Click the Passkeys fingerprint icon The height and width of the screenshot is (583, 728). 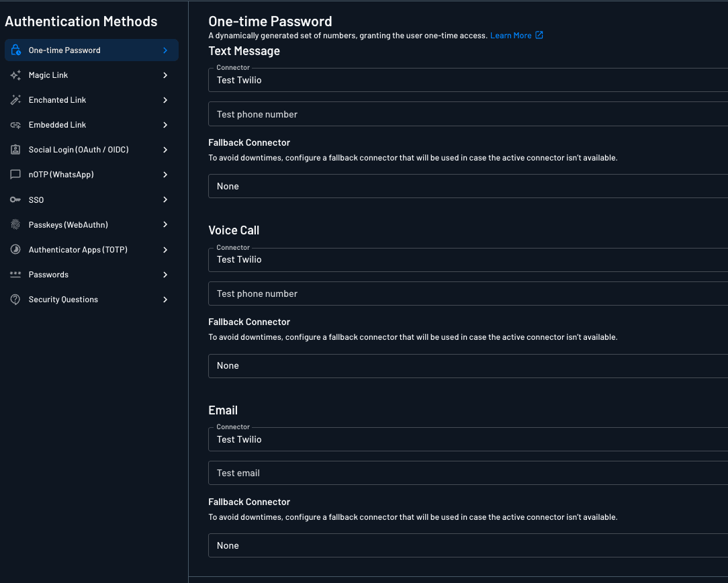pyautogui.click(x=15, y=225)
